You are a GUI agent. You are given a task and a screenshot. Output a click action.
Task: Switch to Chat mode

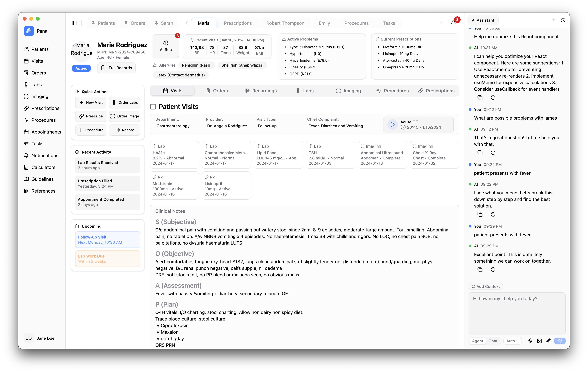[493, 341]
